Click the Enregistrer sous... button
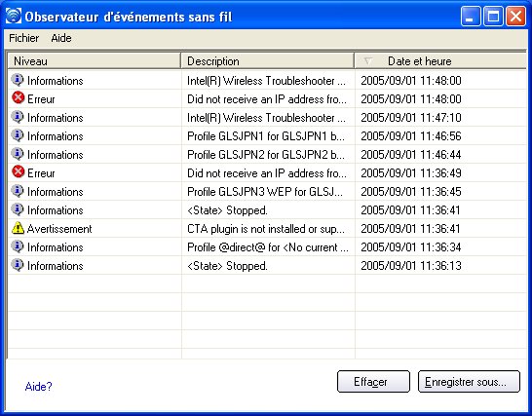The width and height of the screenshot is (532, 416). click(469, 382)
